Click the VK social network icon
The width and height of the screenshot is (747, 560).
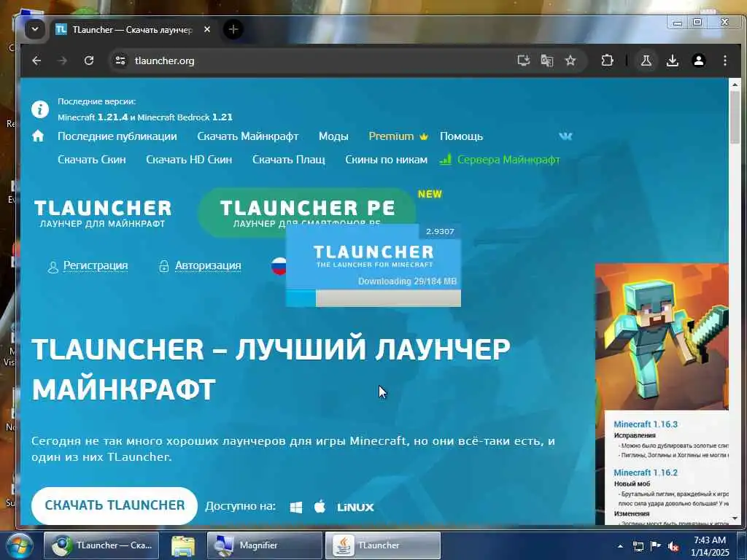point(565,136)
